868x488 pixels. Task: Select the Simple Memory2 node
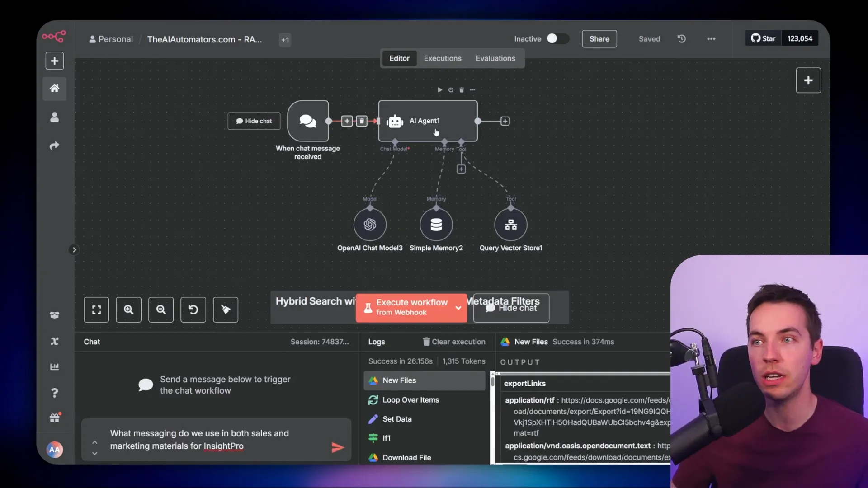tap(436, 225)
